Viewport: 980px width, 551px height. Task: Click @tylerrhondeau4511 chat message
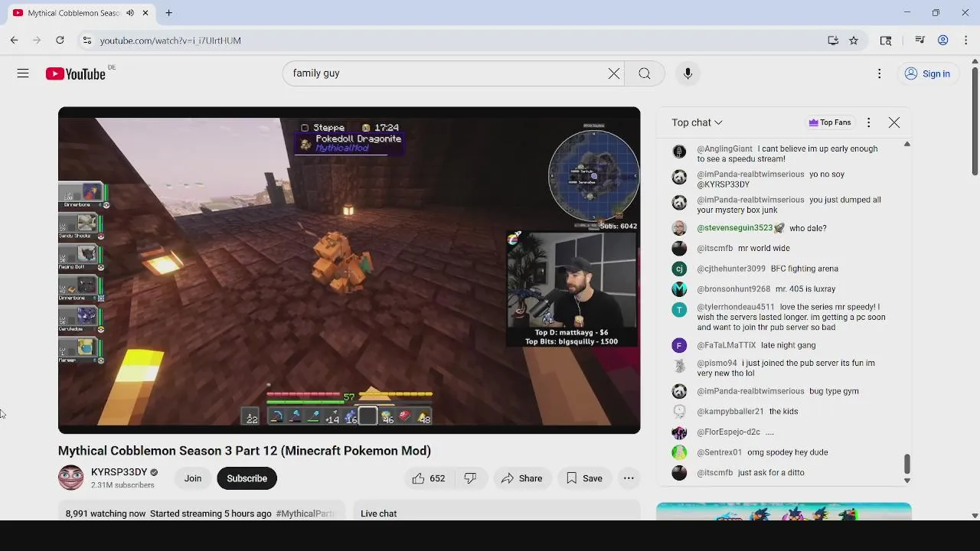(x=791, y=317)
